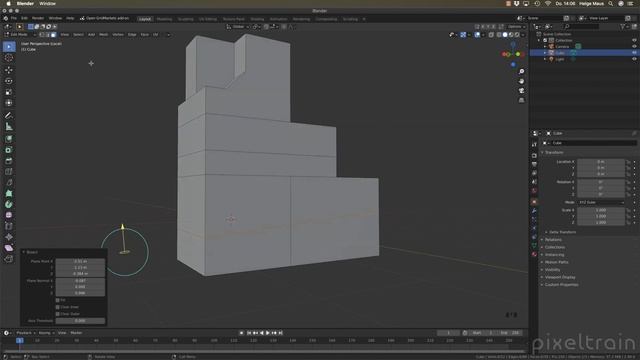
Task: Toggle the Fill checkbox in Bisect panel
Action: pos(58,300)
